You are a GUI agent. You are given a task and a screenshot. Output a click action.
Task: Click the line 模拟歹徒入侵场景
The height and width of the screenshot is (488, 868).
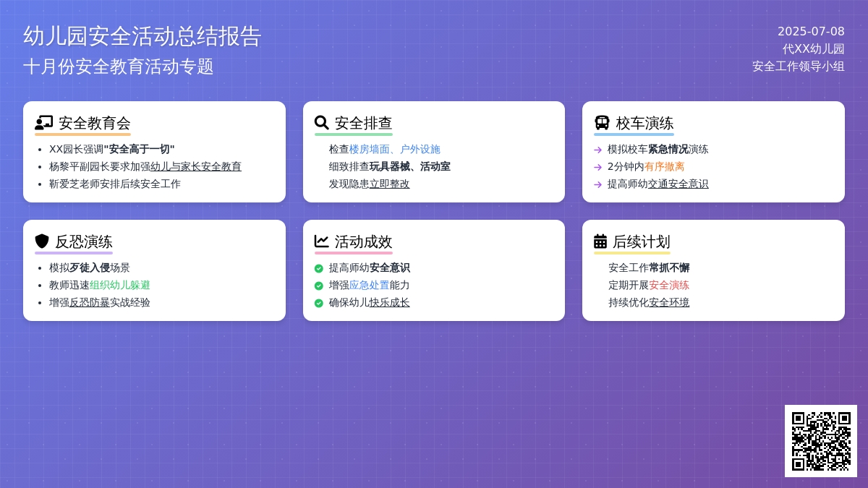[x=90, y=267]
